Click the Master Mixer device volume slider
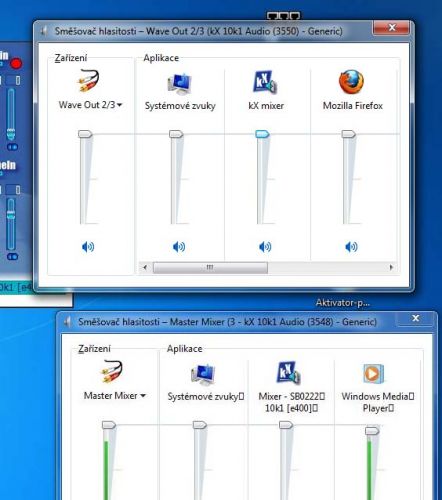 tap(109, 425)
